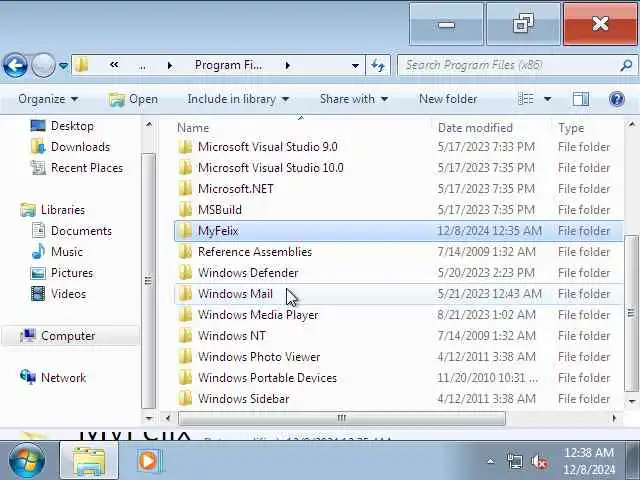The image size is (640, 480).
Task: Open the Organize menu
Action: click(48, 99)
